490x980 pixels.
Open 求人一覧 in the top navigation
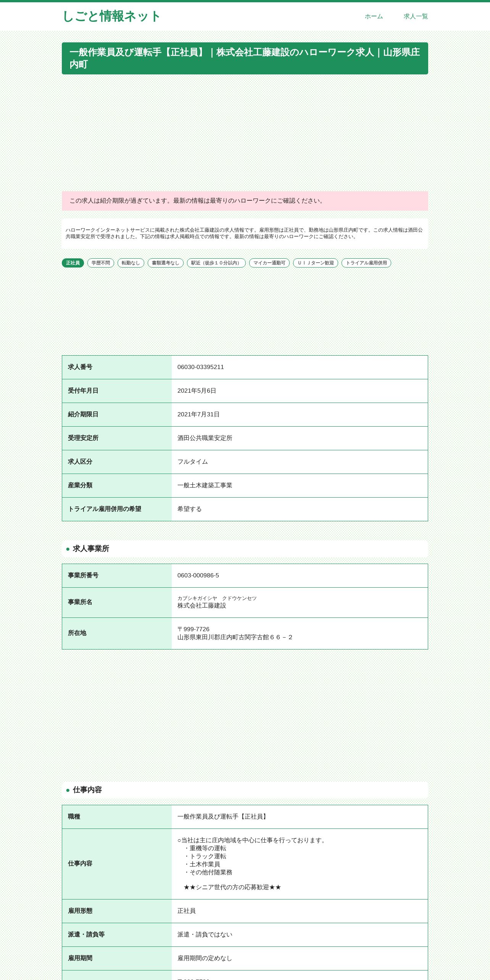coord(416,16)
